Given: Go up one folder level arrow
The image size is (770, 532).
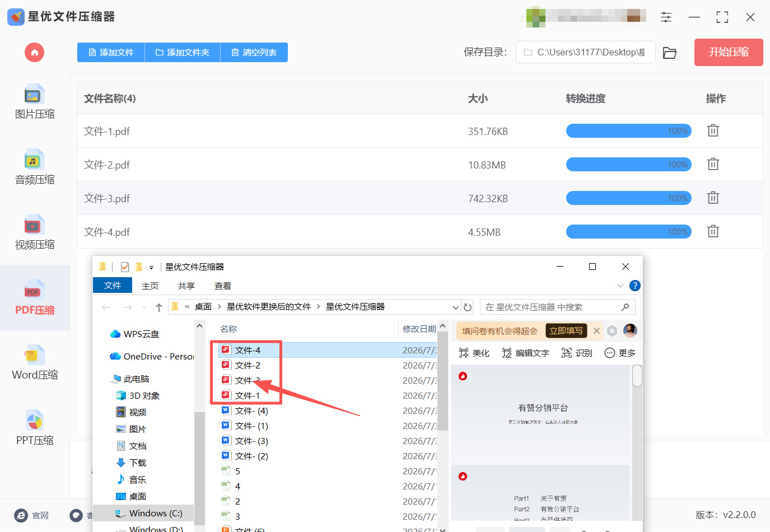Looking at the screenshot, I should click(x=159, y=307).
